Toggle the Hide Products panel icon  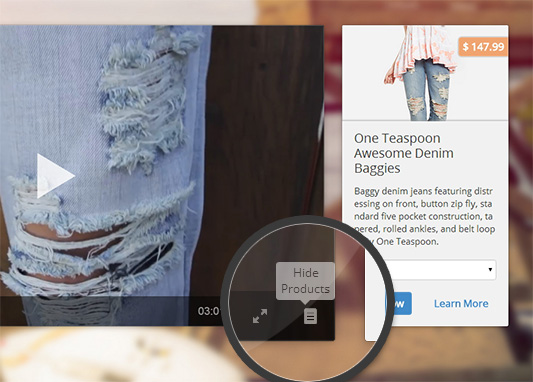click(x=310, y=316)
